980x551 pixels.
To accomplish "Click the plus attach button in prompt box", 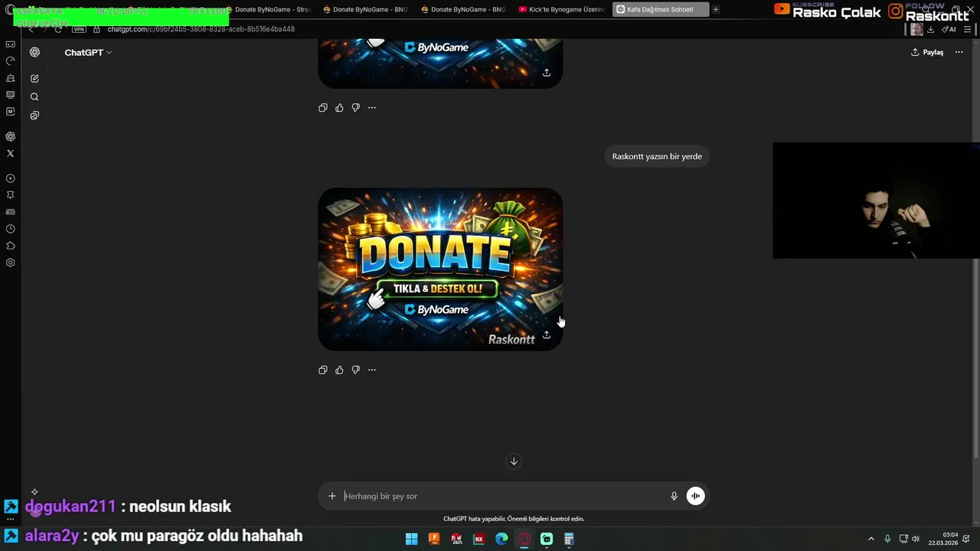I will [332, 496].
